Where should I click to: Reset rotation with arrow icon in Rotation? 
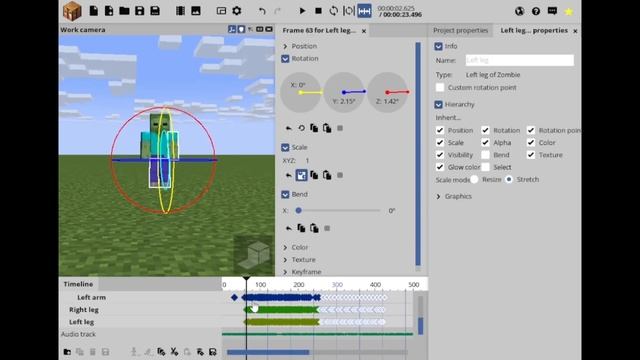[289, 128]
